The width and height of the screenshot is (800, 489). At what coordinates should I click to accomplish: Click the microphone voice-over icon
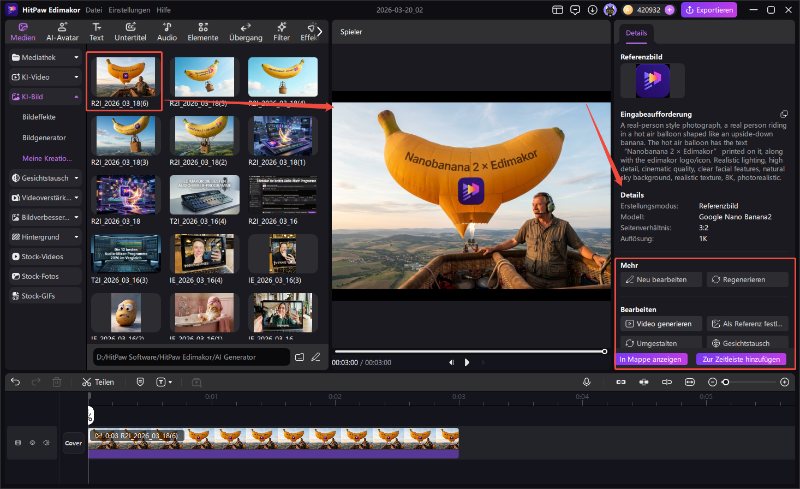tap(587, 382)
